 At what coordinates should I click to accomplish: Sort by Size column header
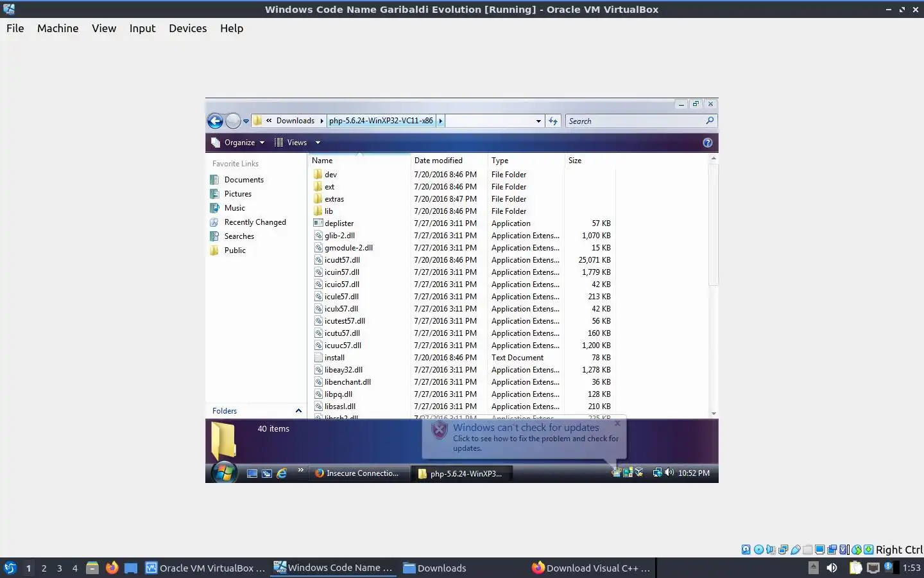point(590,161)
